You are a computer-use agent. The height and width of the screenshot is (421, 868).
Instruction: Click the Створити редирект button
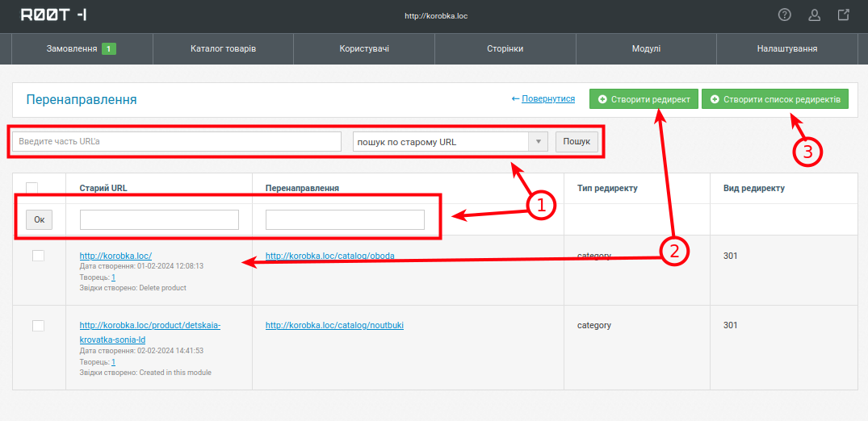coord(644,99)
